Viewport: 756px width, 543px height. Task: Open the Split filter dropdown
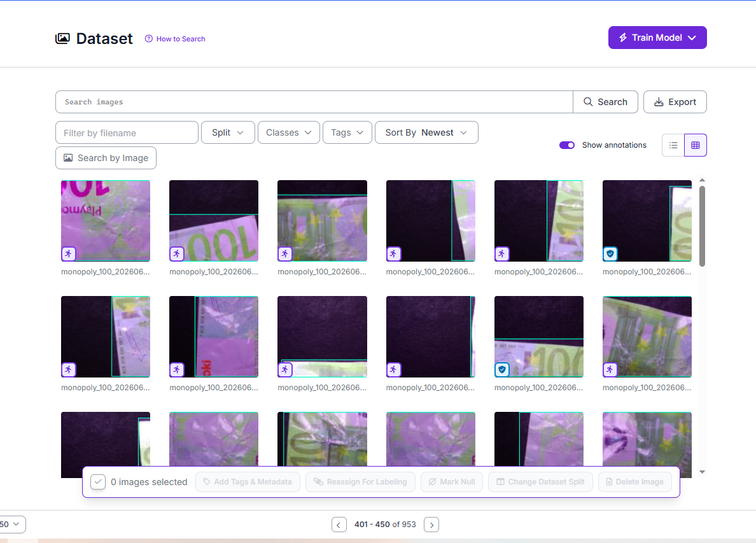[x=228, y=132]
